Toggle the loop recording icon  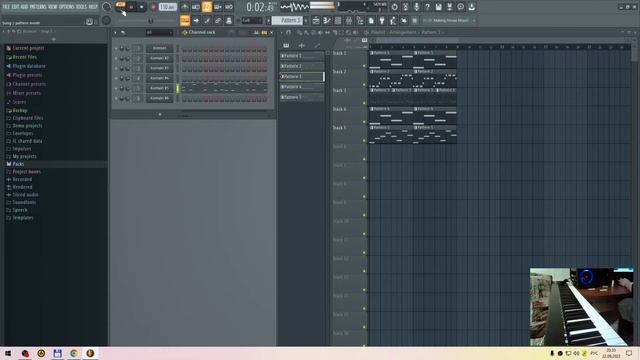(229, 7)
